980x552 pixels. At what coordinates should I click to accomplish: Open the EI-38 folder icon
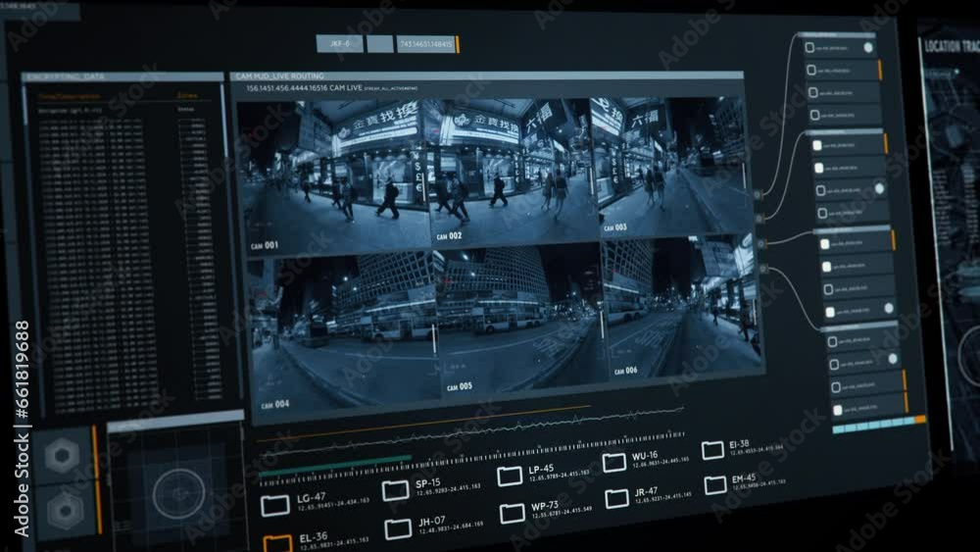pyautogui.click(x=712, y=449)
